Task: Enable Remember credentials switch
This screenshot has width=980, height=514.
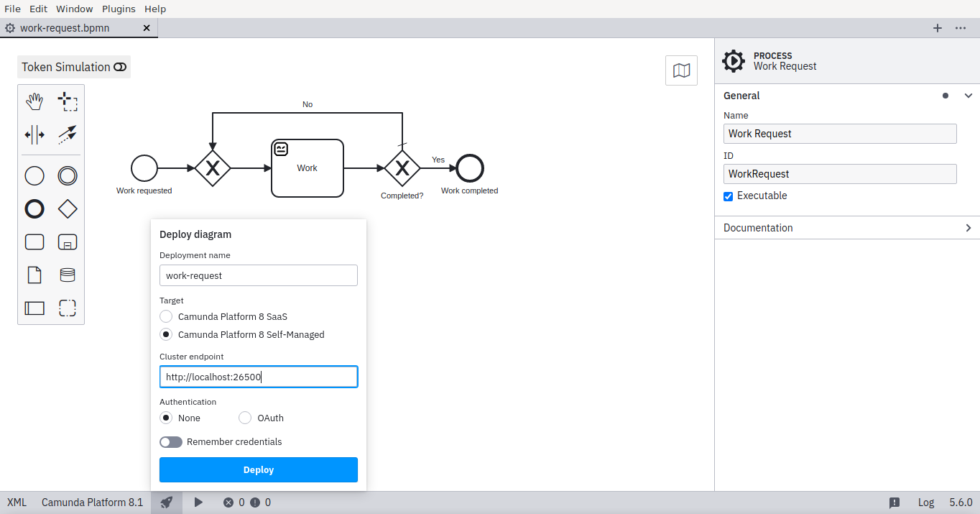Action: [171, 442]
